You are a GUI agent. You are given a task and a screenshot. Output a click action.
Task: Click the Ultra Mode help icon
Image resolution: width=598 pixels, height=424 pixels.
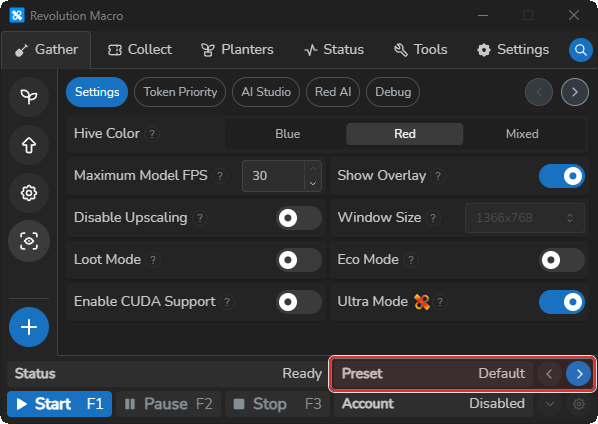440,302
